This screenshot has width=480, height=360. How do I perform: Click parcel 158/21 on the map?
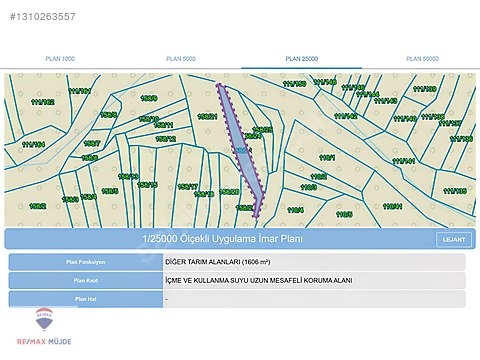(x=207, y=117)
